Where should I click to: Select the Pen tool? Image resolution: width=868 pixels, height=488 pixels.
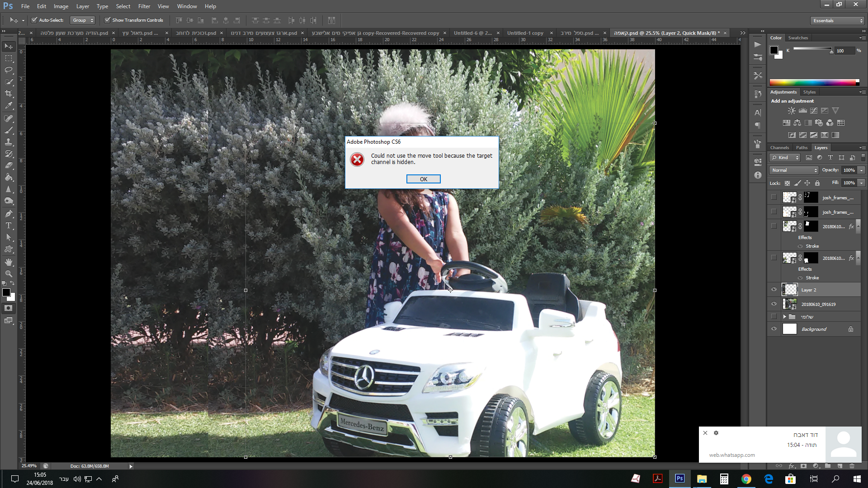(9, 213)
